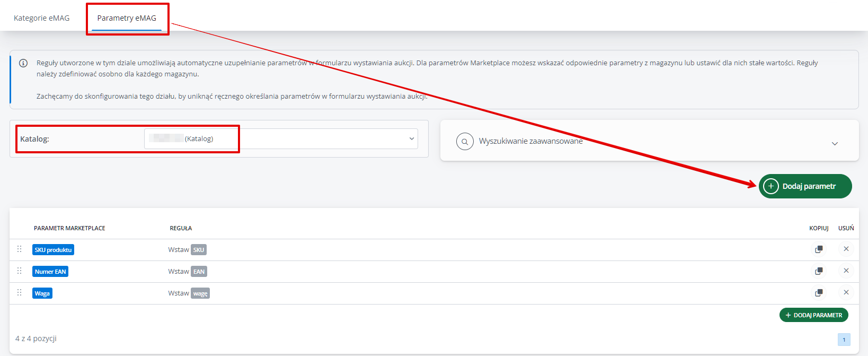
Task: Click DODAJ PARAMETR below the table
Action: [813, 315]
